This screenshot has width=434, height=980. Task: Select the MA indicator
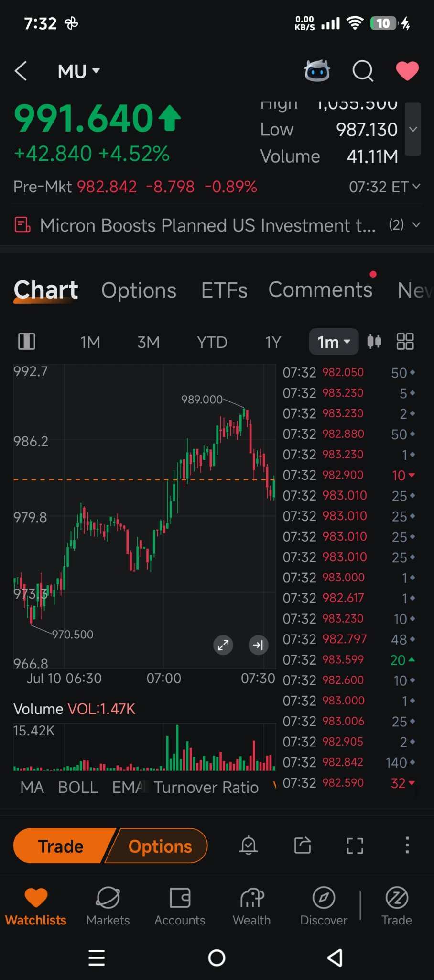[32, 787]
